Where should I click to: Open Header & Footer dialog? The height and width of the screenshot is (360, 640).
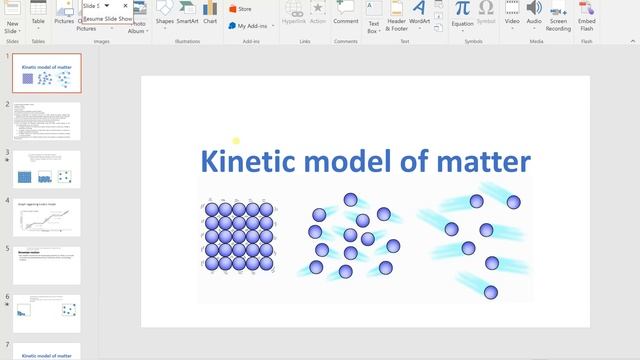click(396, 16)
